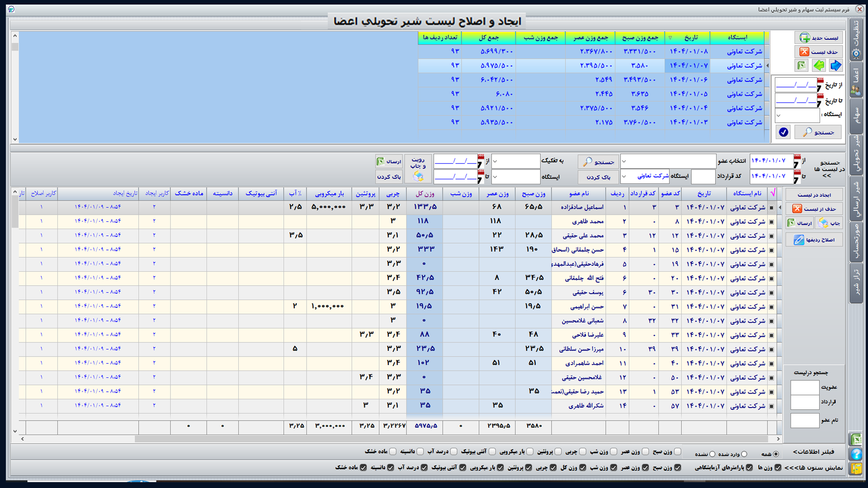The width and height of the screenshot is (868, 488).
Task: Click the blue forward arrow icon
Action: 835,66
